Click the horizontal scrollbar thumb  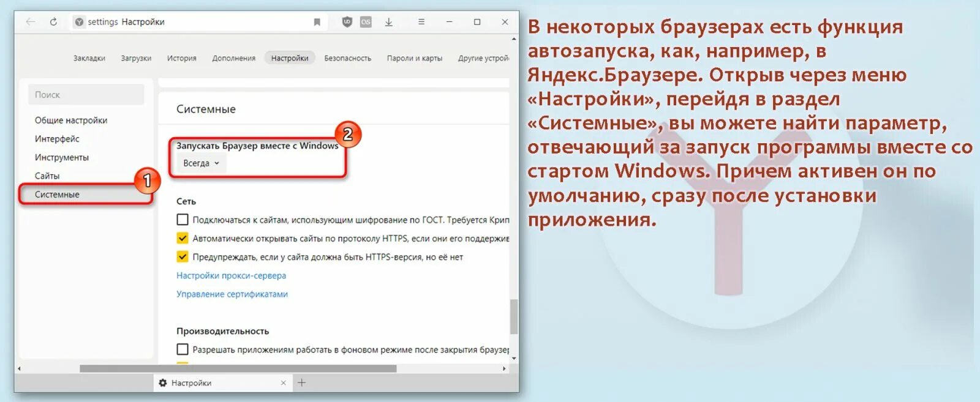click(238, 368)
